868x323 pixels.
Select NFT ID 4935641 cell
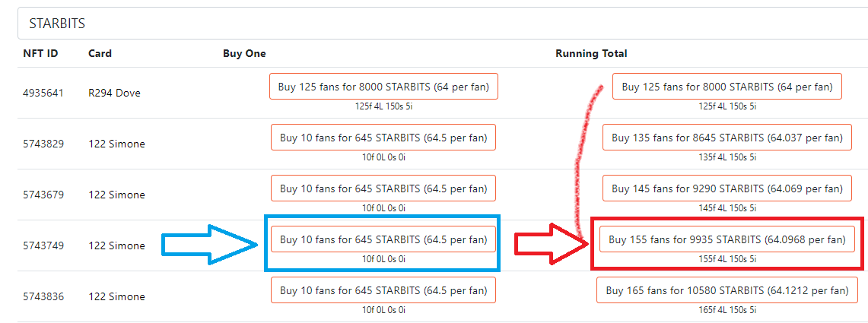point(43,93)
